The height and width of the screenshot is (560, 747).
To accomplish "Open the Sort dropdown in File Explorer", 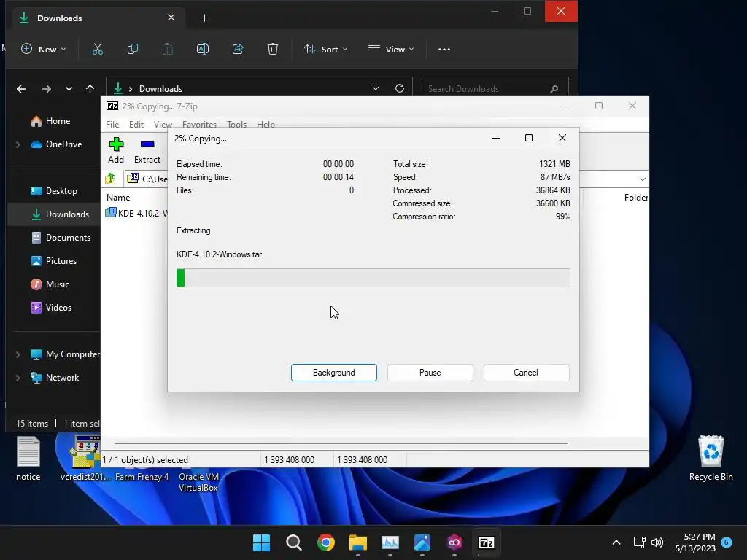I will pyautogui.click(x=326, y=49).
